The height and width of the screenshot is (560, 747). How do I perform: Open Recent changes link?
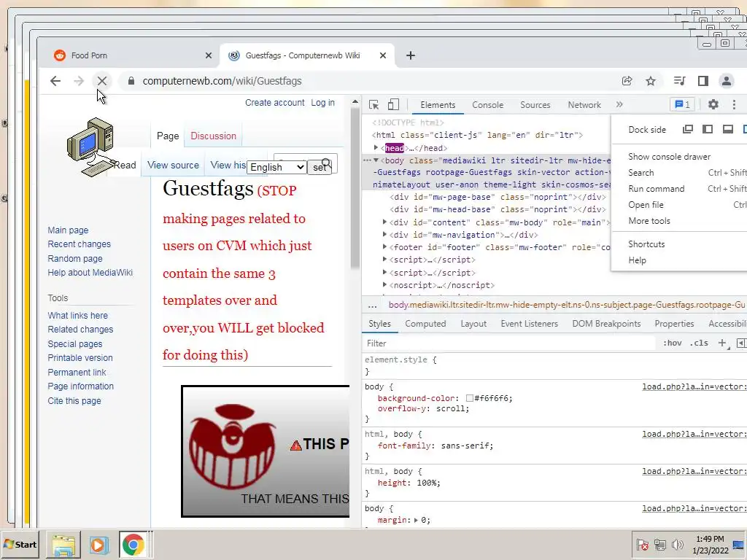point(79,244)
